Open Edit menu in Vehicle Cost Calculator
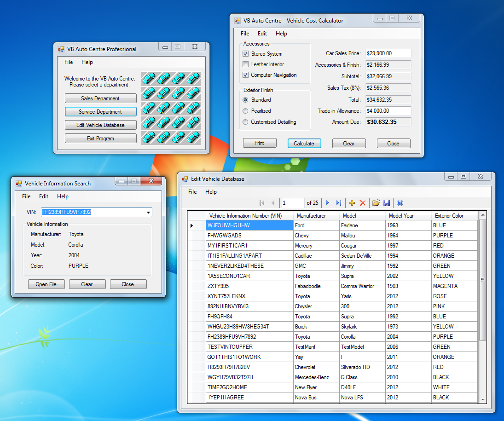 pyautogui.click(x=262, y=34)
